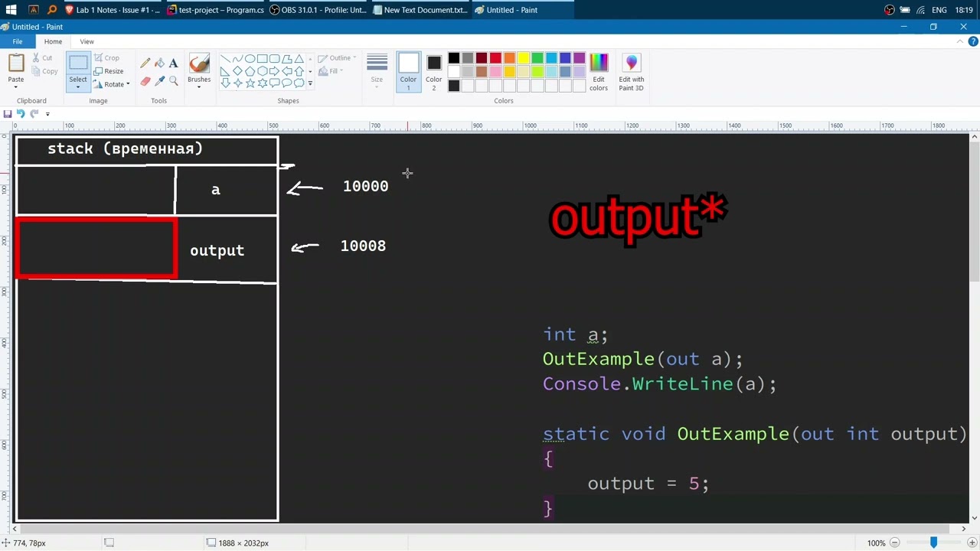980x551 pixels.
Task: Adjust the zoom level slider
Action: click(933, 543)
